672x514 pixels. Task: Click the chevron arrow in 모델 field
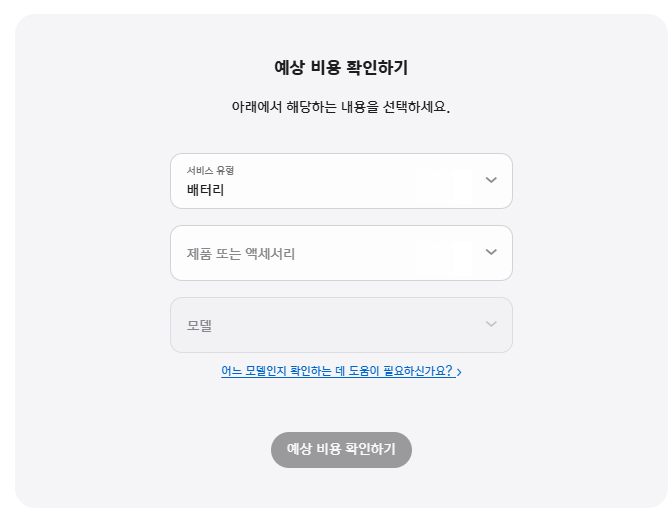pos(491,324)
